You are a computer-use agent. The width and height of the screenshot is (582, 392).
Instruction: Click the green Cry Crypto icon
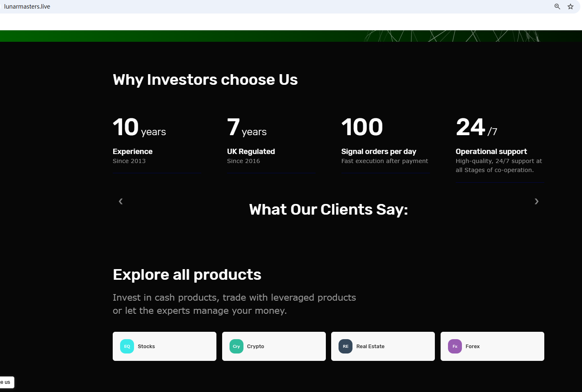click(236, 346)
